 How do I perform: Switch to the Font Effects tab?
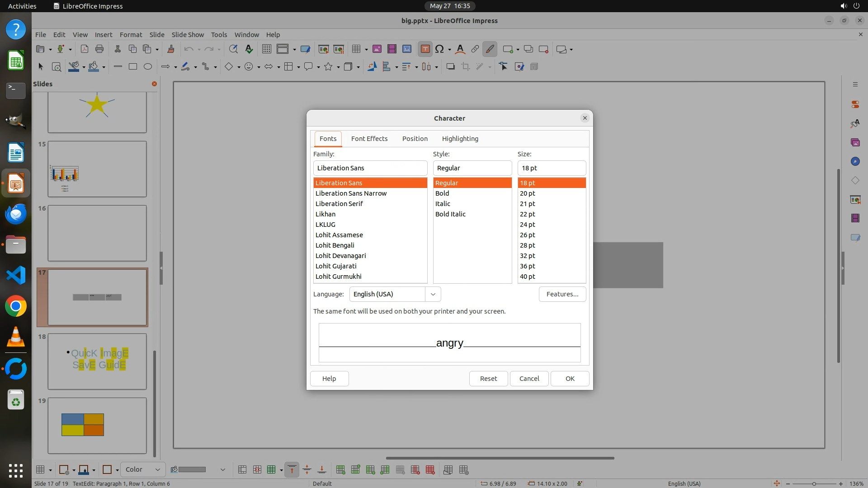pyautogui.click(x=369, y=139)
